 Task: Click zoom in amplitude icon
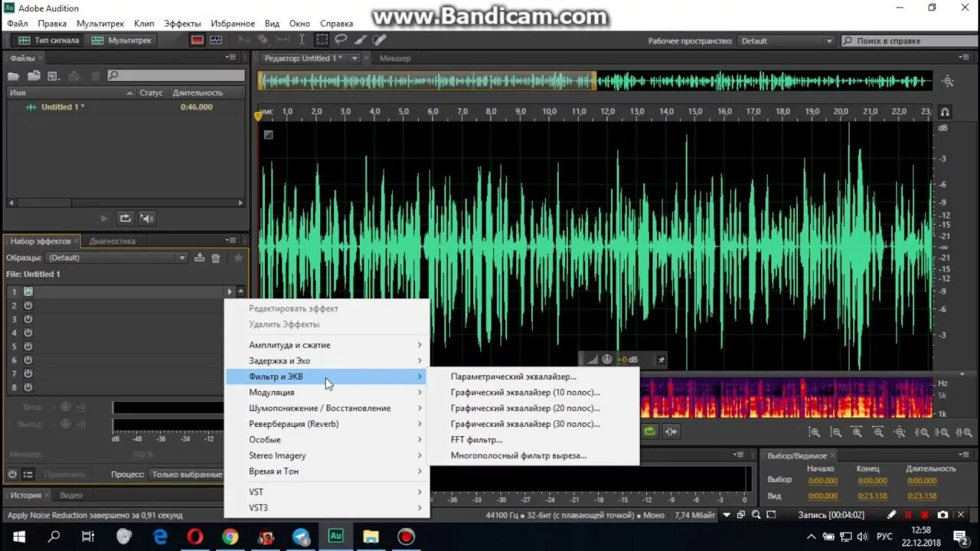[814, 432]
